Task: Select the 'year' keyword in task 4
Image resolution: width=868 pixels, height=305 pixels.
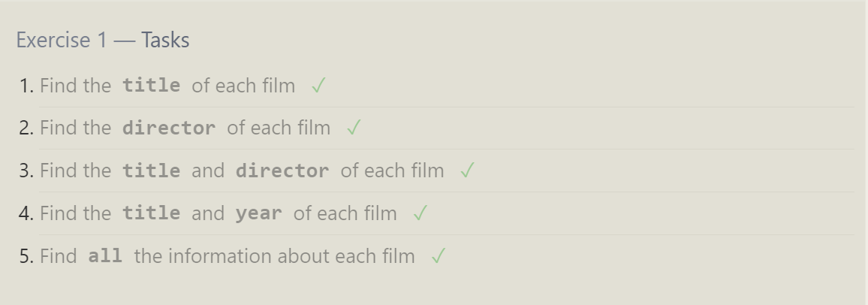Action: (259, 213)
